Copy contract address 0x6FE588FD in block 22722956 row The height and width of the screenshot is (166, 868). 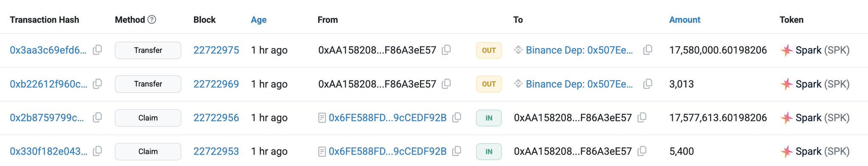pos(456,118)
